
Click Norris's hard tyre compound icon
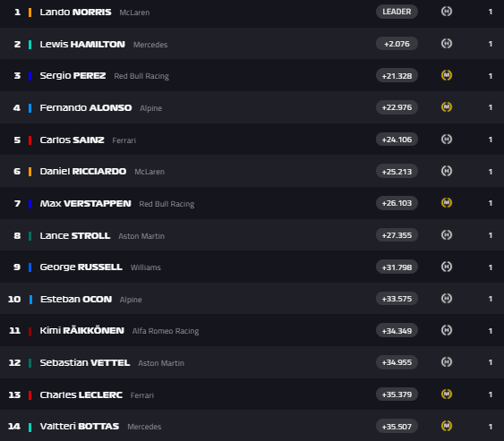[x=447, y=12]
